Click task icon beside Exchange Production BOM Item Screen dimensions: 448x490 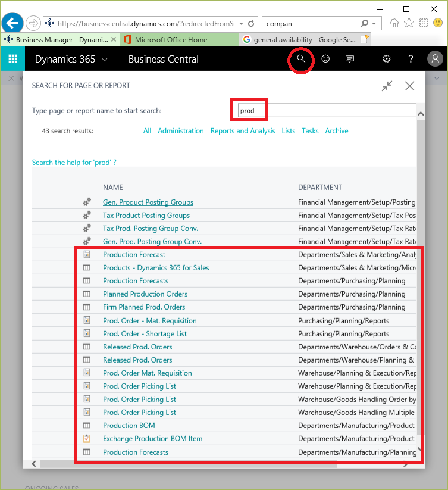tap(87, 438)
